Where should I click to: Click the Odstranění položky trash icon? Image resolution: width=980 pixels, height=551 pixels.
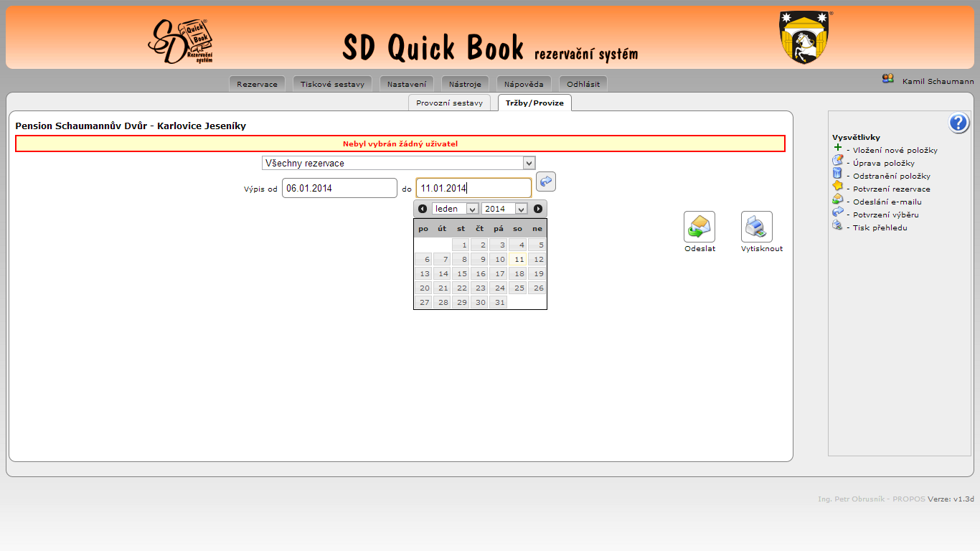[x=837, y=174]
